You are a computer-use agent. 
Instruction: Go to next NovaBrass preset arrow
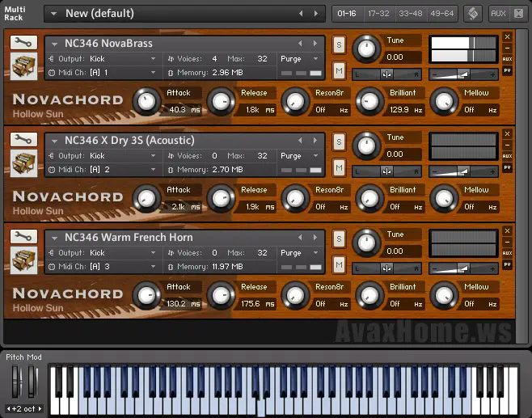pyautogui.click(x=315, y=44)
